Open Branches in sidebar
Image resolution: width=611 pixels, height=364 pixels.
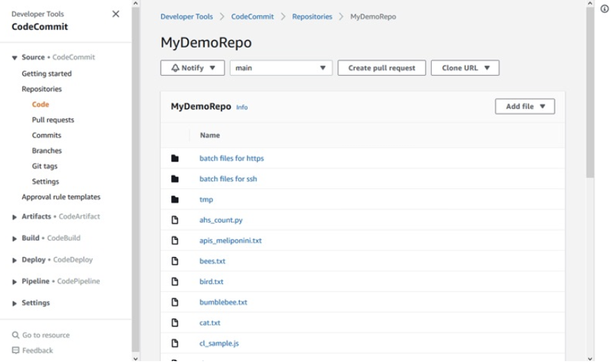point(47,151)
